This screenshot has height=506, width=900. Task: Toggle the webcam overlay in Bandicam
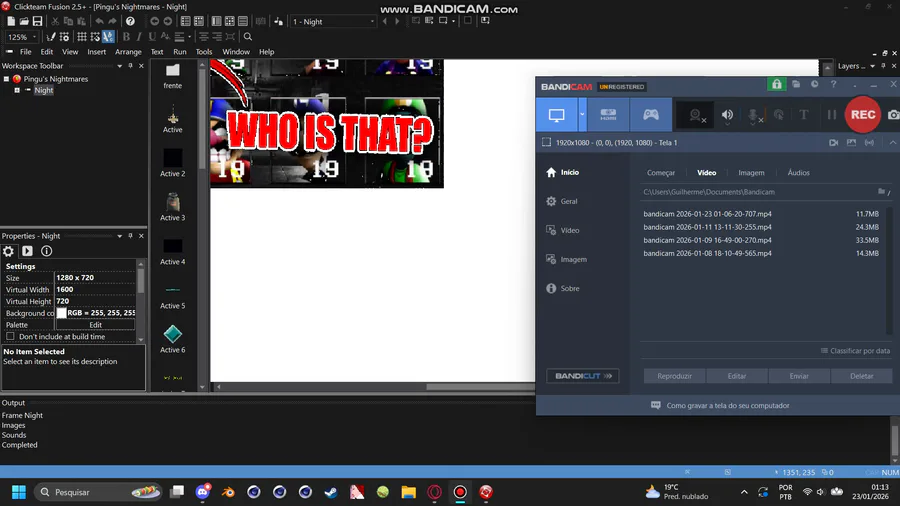[696, 115]
